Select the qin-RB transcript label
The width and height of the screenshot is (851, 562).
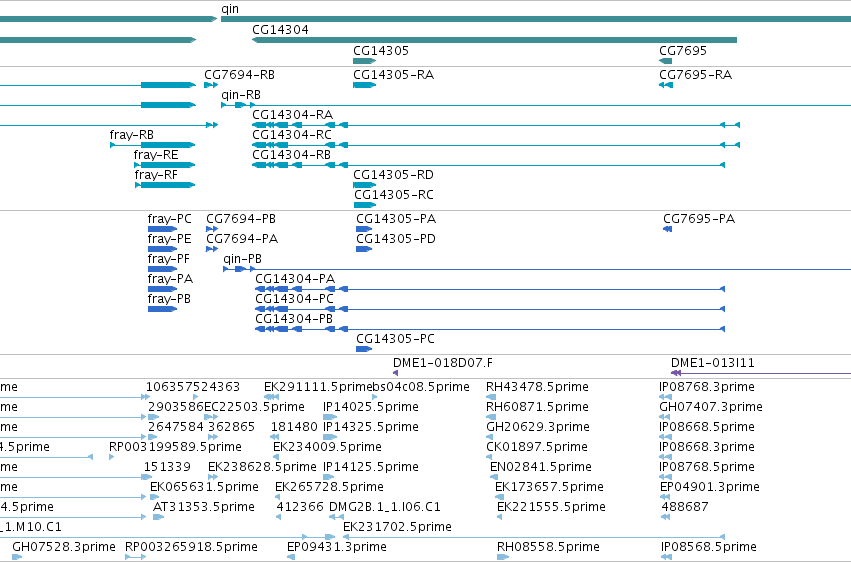[241, 95]
